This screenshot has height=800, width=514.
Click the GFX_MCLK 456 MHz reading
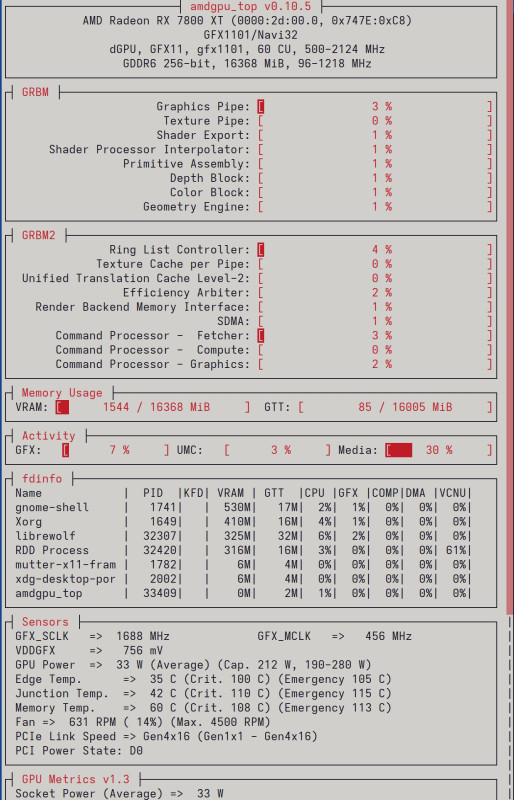(335, 636)
